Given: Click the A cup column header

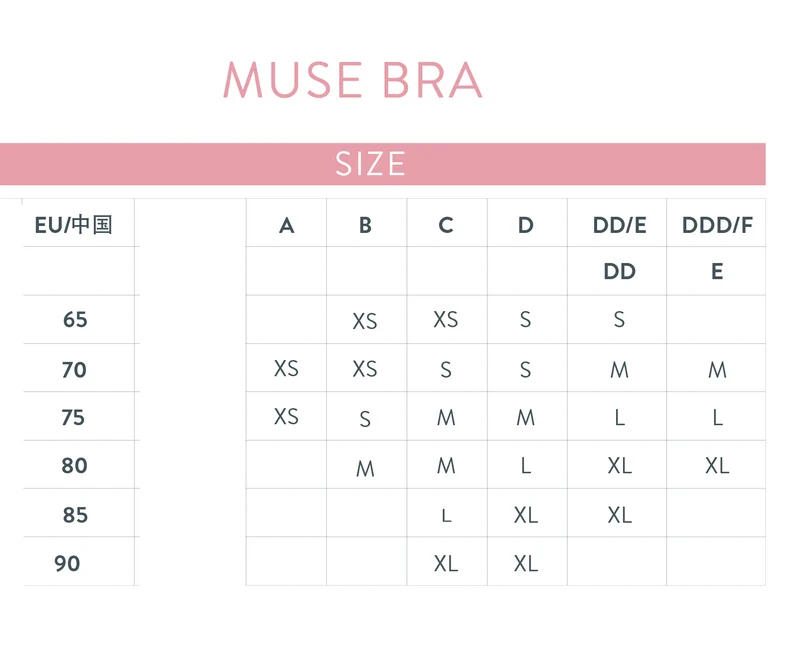Looking at the screenshot, I should 287,226.
